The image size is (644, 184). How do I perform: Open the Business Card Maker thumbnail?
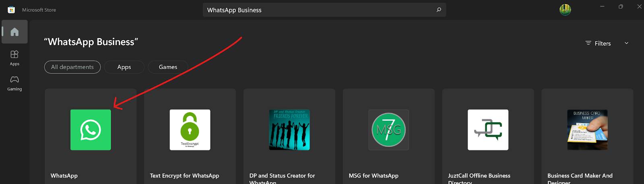[x=588, y=130]
